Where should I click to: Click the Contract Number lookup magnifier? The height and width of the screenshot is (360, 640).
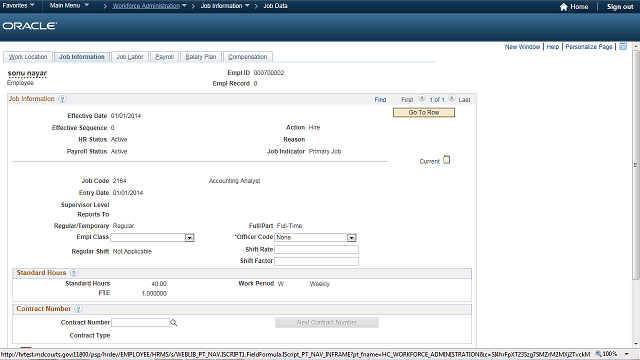tap(173, 323)
